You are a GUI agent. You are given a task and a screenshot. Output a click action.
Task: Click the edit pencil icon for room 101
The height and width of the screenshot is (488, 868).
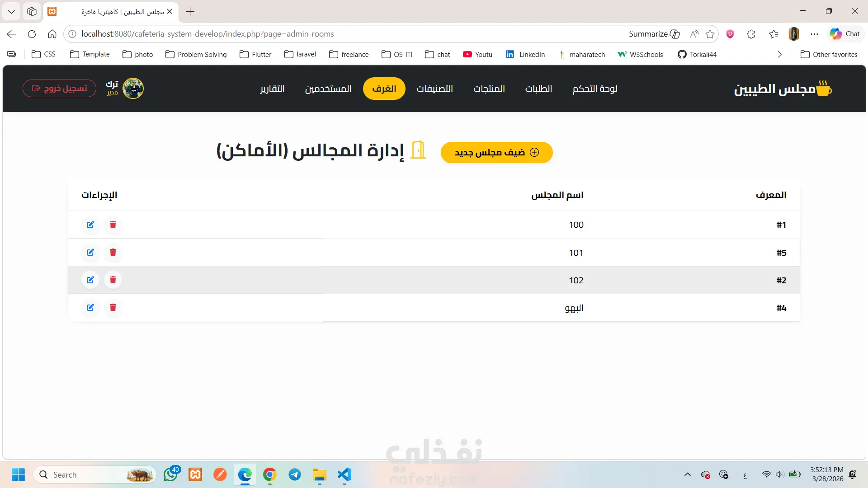tap(90, 252)
